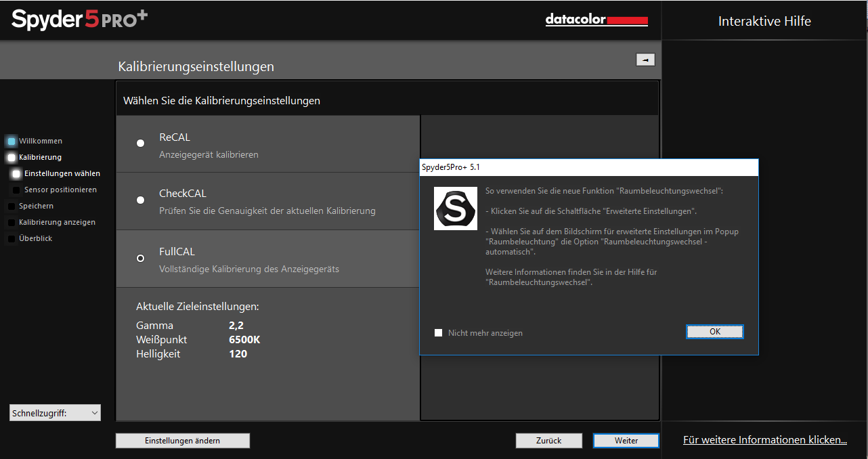Click the datacolor logo
Viewport: 868px width, 459px height.
point(596,20)
